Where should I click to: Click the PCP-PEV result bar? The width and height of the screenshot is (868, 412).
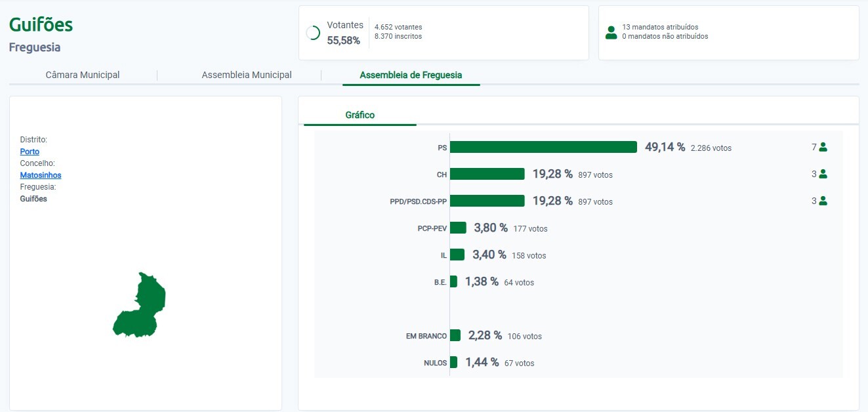point(458,228)
